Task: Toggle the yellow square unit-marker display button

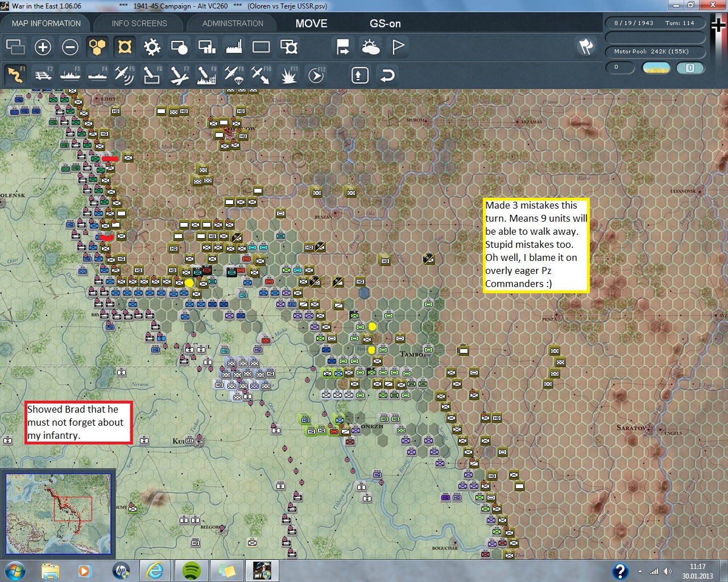Action: pyautogui.click(x=125, y=47)
